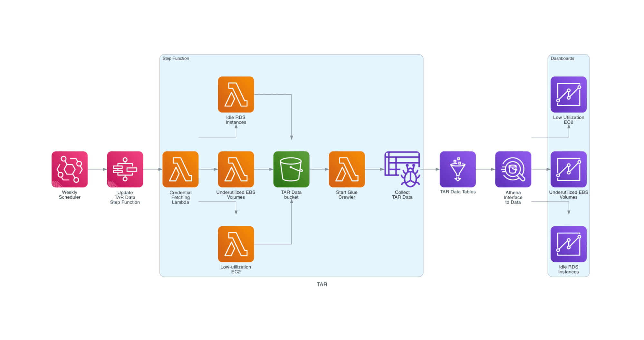Select the Idle RDS Instances Lambda icon
The image size is (644, 340).
tap(236, 94)
